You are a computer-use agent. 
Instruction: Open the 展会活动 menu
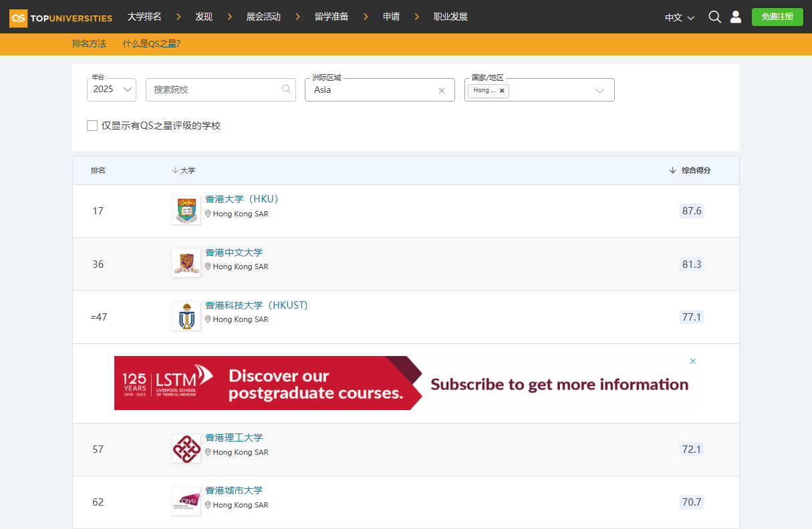click(x=263, y=17)
